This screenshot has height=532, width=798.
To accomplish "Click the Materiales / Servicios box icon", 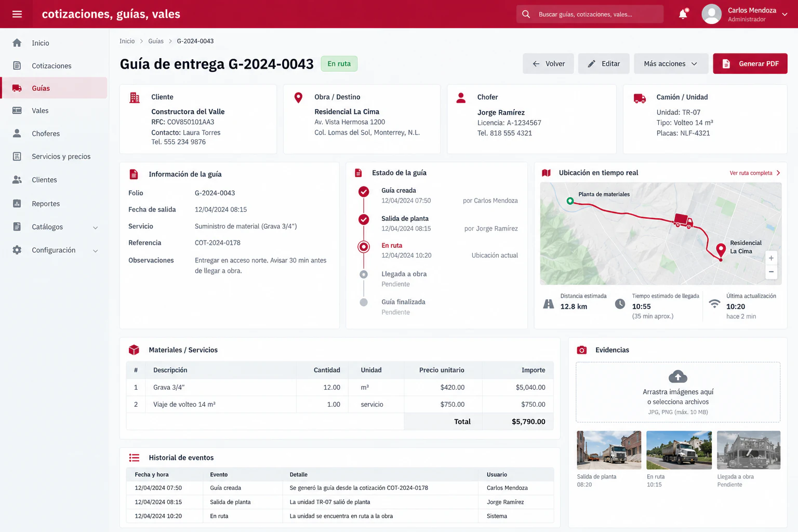I will click(x=134, y=350).
